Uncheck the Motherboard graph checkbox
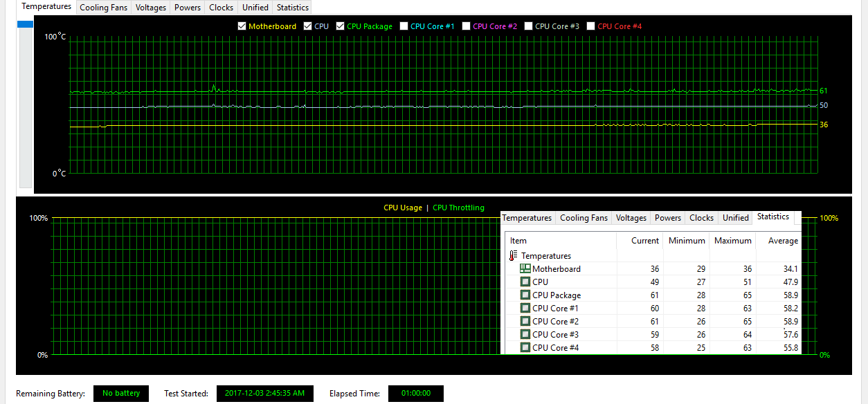This screenshot has height=404, width=868. pyautogui.click(x=242, y=26)
